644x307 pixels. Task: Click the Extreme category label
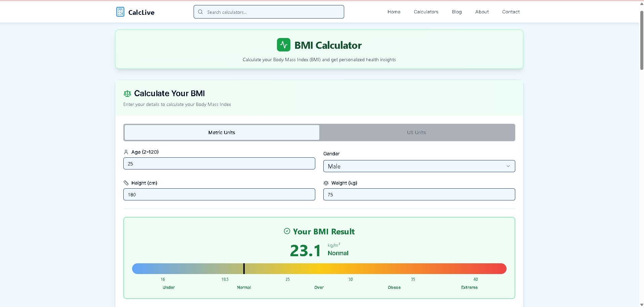(469, 287)
